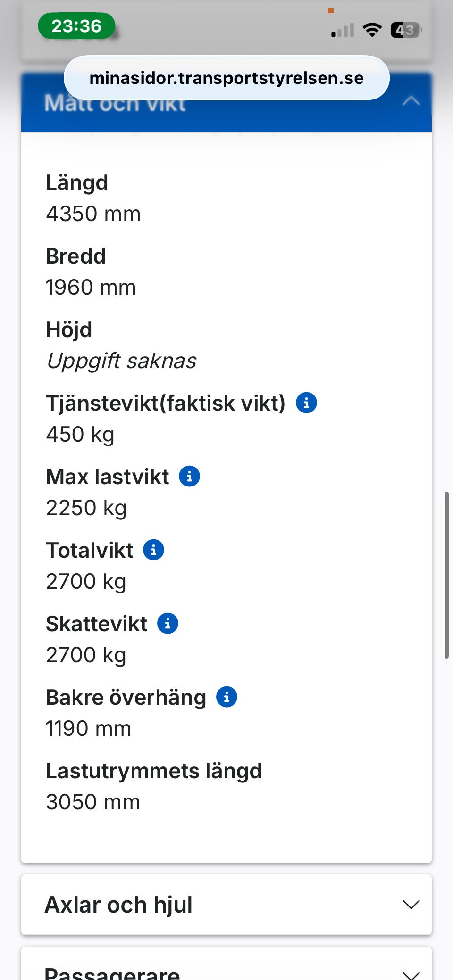Click the Skattevikt info icon
453x980 pixels.
(168, 623)
